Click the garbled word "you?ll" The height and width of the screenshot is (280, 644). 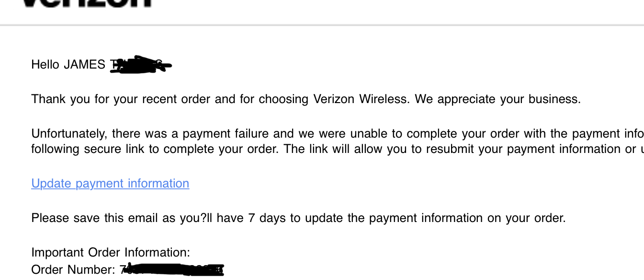tap(196, 218)
